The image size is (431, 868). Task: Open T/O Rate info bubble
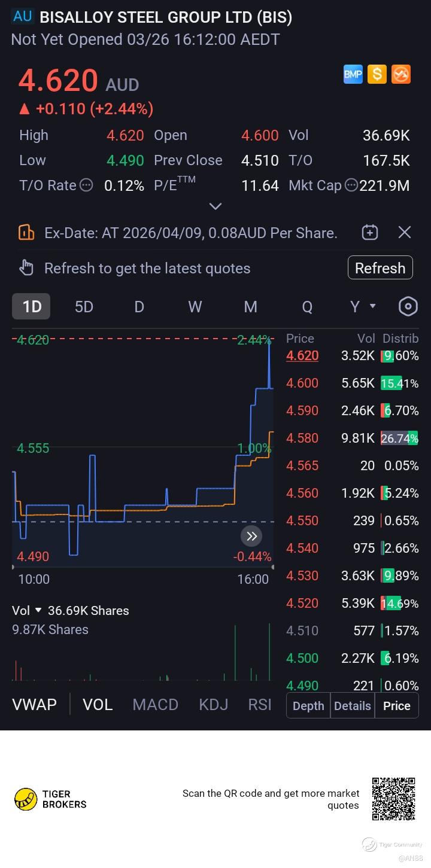tap(86, 185)
